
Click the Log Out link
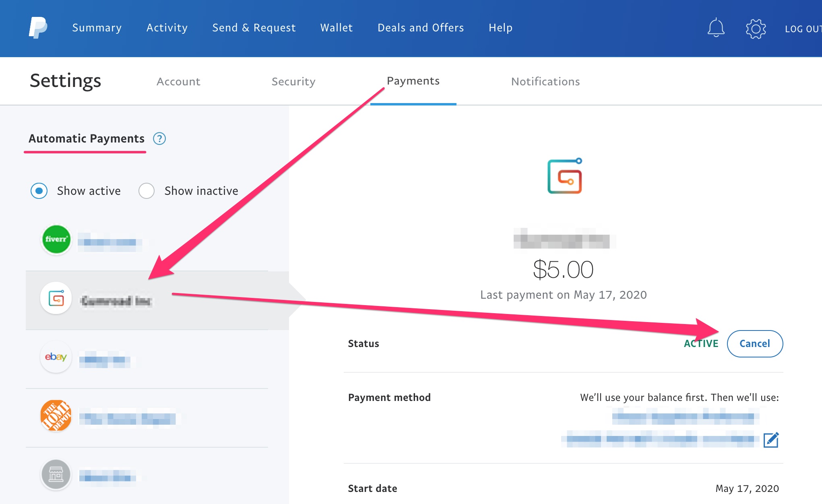[803, 29]
